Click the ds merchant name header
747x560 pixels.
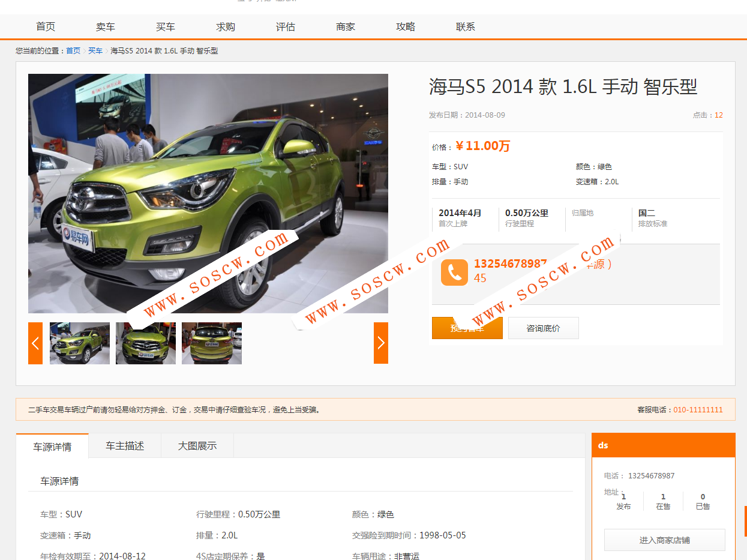pyautogui.click(x=664, y=445)
